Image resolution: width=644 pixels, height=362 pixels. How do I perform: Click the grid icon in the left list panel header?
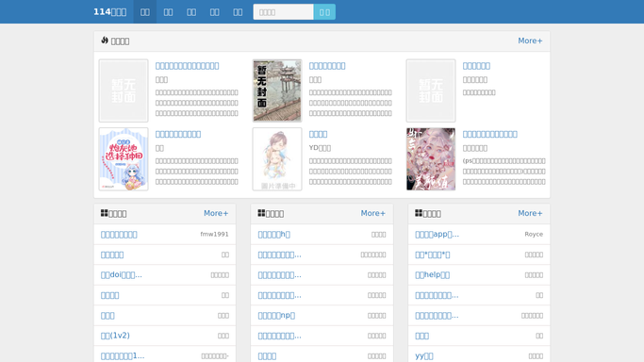coord(105,213)
